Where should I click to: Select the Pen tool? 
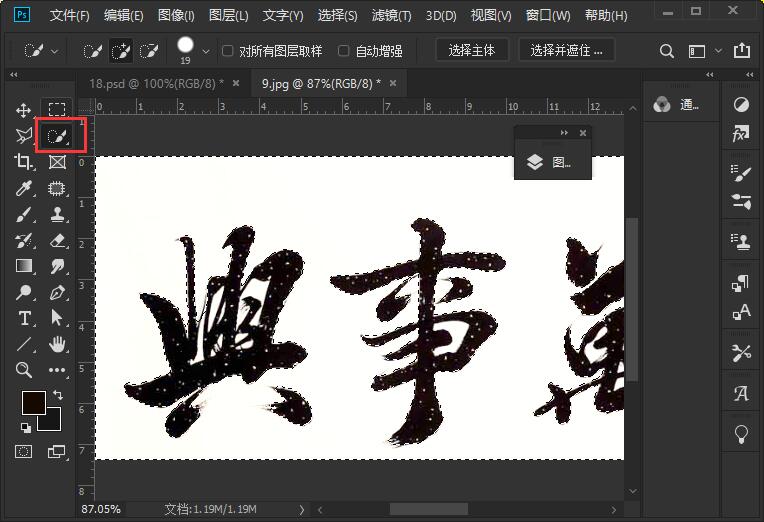57,292
